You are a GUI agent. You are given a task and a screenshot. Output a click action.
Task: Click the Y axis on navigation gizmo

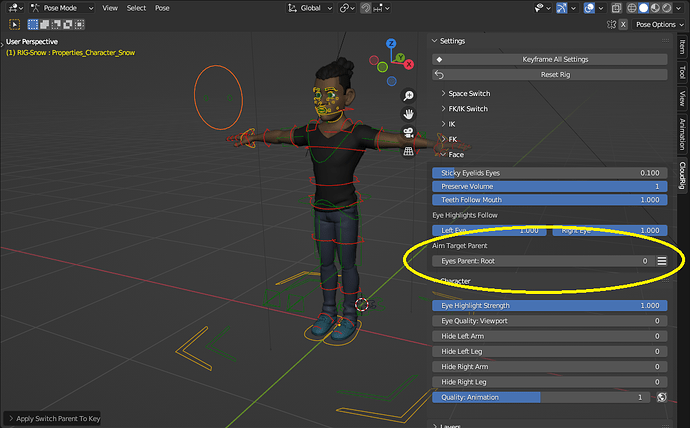tap(400, 58)
